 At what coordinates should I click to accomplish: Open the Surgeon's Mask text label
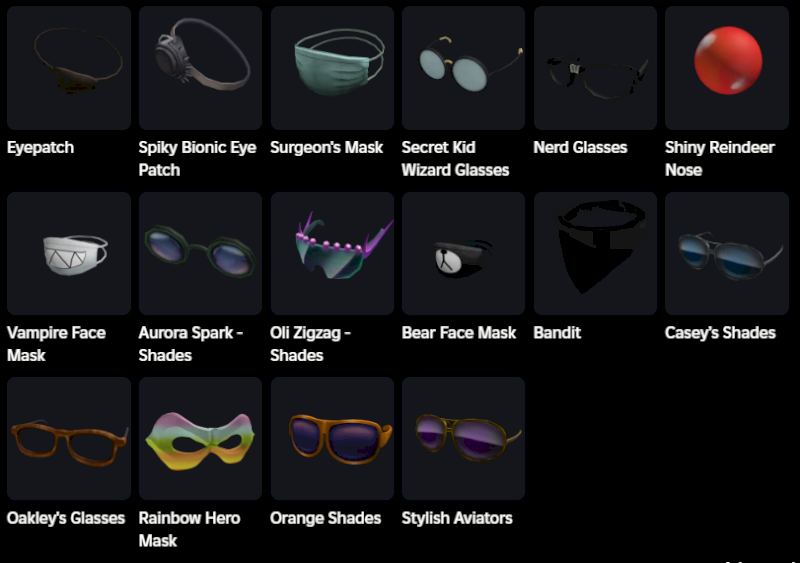327,148
